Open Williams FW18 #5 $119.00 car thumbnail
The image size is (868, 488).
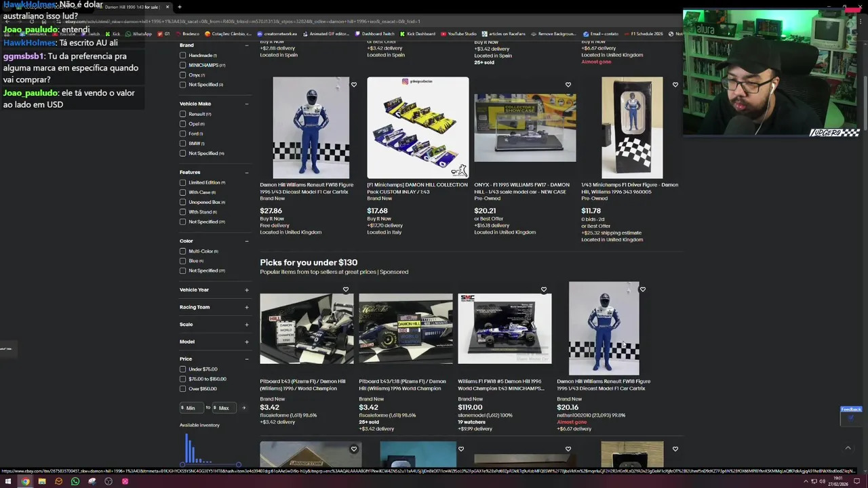coord(505,329)
